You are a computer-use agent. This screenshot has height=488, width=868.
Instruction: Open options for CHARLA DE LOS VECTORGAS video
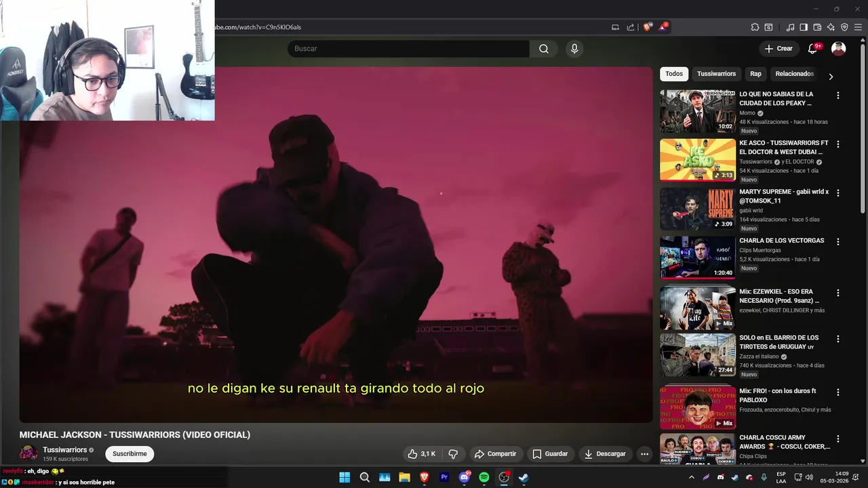pyautogui.click(x=838, y=242)
